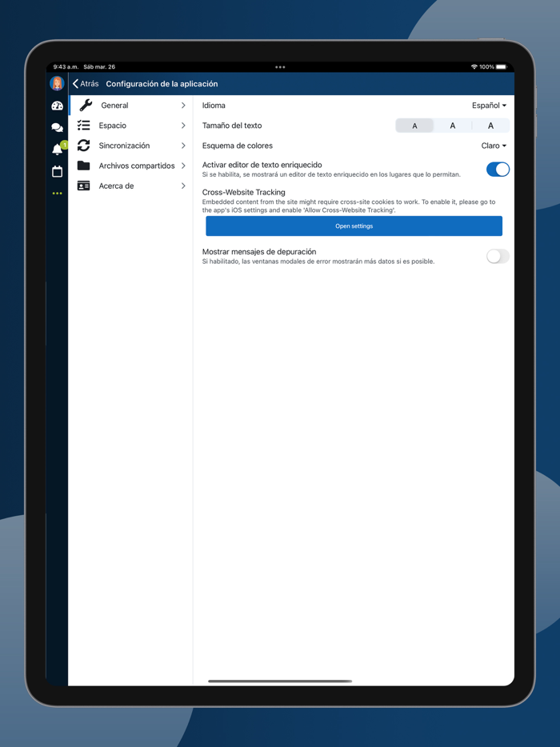The height and width of the screenshot is (747, 560).
Task: Open the calendar icon in sidebar
Action: coord(57,171)
